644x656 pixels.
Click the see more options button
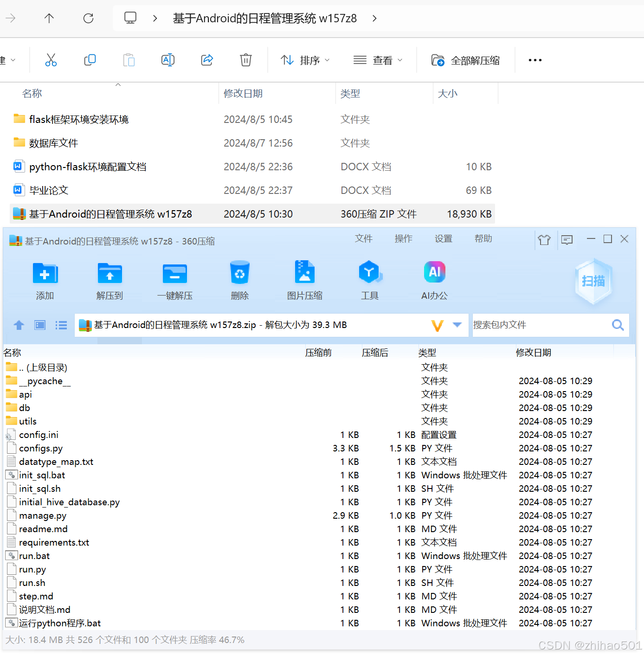pos(535,59)
